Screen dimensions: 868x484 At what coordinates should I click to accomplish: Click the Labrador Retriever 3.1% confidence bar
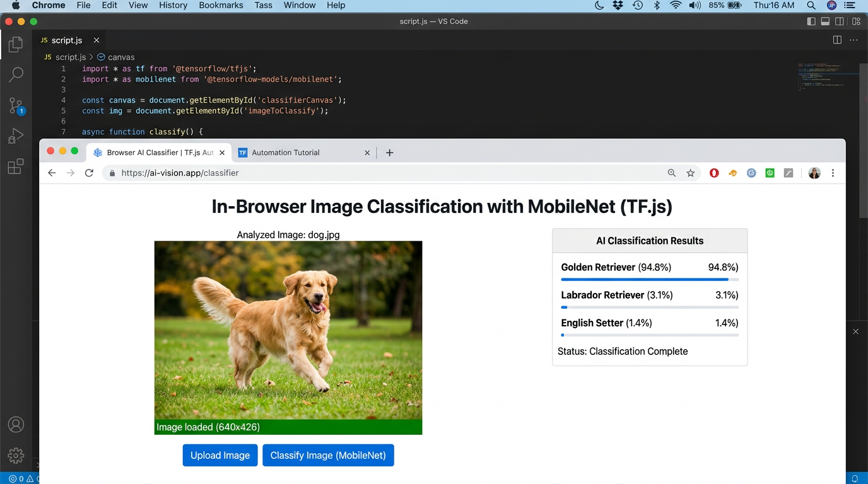[650, 307]
